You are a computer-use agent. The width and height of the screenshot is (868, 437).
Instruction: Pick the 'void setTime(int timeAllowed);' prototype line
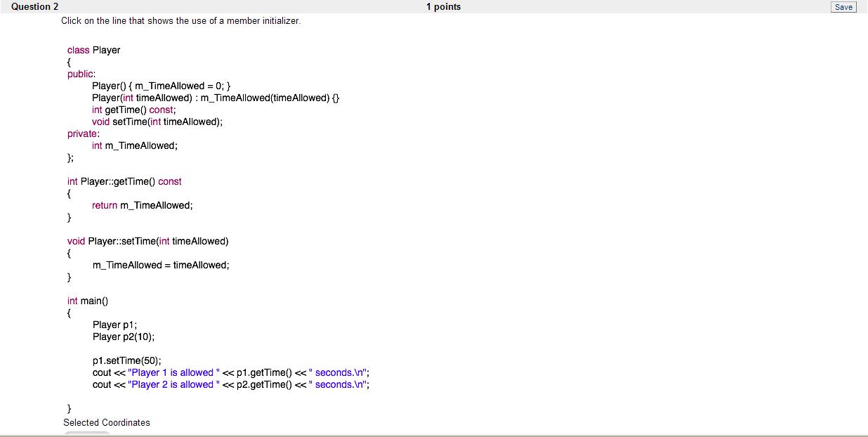click(157, 122)
